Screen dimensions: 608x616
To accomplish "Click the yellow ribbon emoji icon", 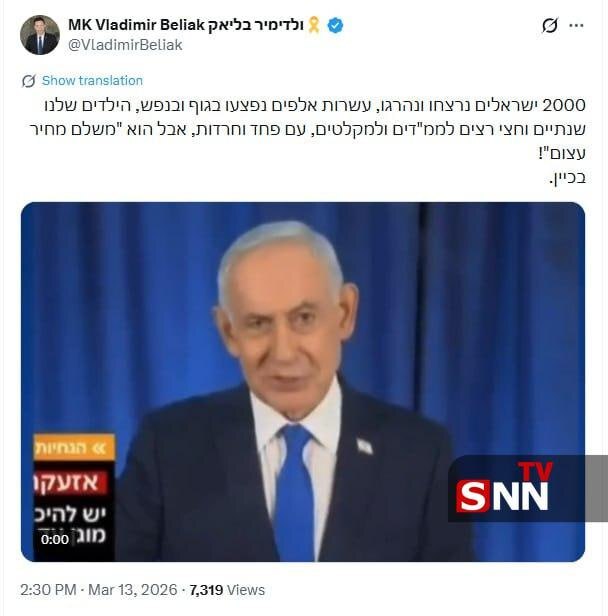I will 314,25.
